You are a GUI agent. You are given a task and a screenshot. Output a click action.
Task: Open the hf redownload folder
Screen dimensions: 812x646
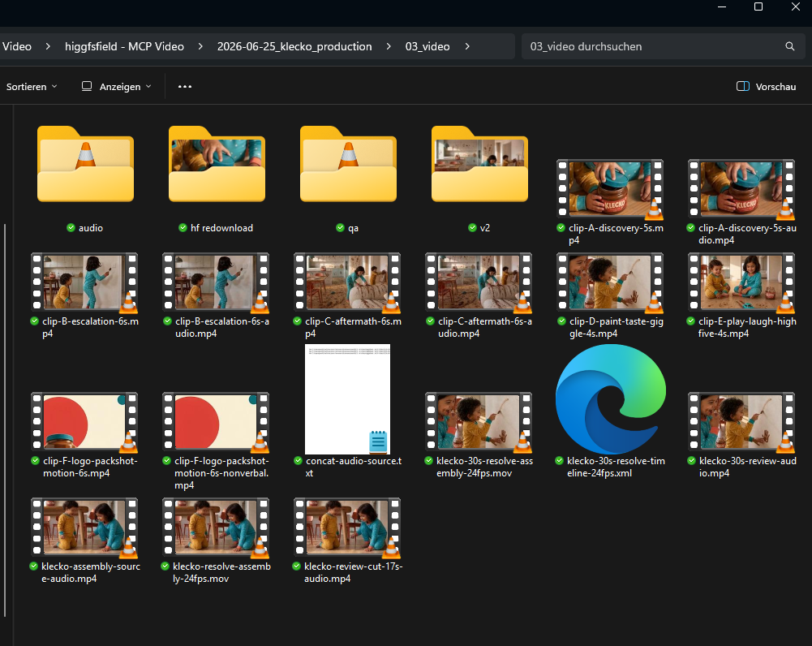pyautogui.click(x=217, y=164)
